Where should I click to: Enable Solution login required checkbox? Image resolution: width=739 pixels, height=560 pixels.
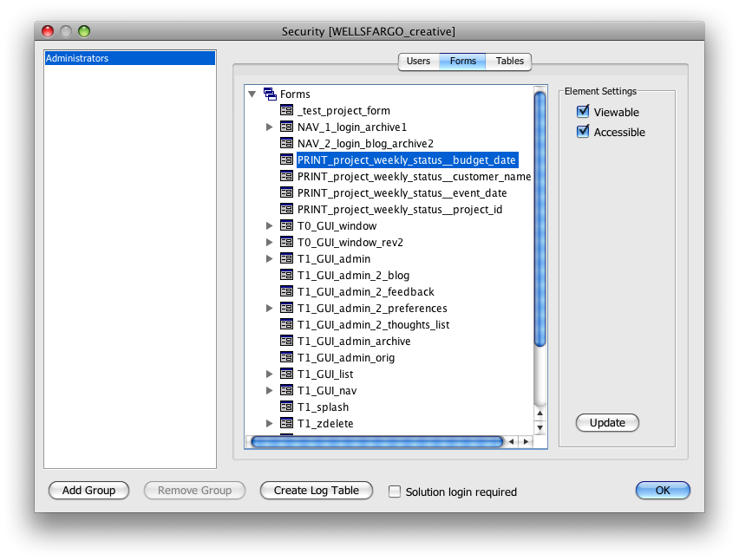pyautogui.click(x=395, y=492)
